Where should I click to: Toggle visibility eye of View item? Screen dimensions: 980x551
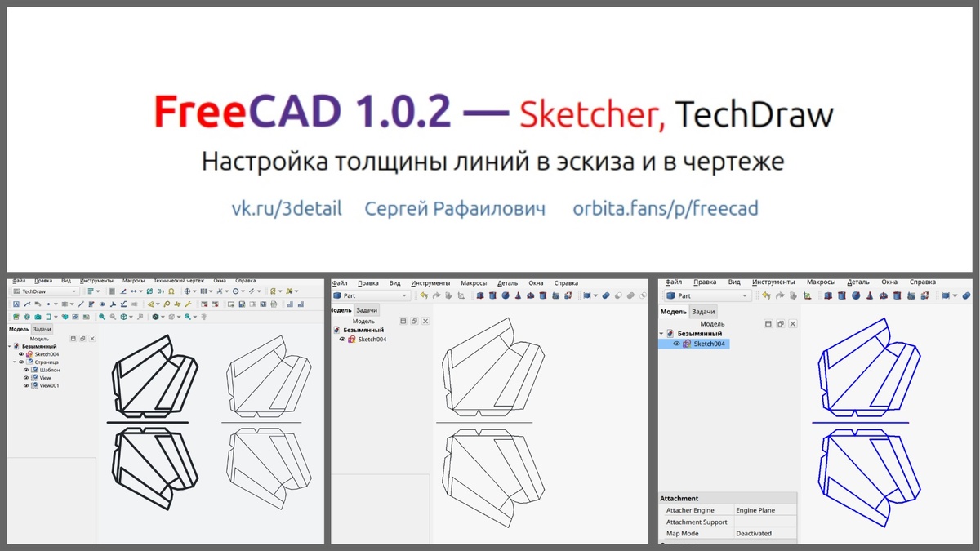pos(26,378)
